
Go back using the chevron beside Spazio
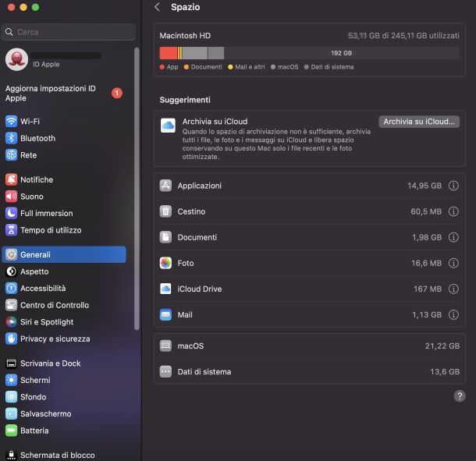(x=157, y=7)
